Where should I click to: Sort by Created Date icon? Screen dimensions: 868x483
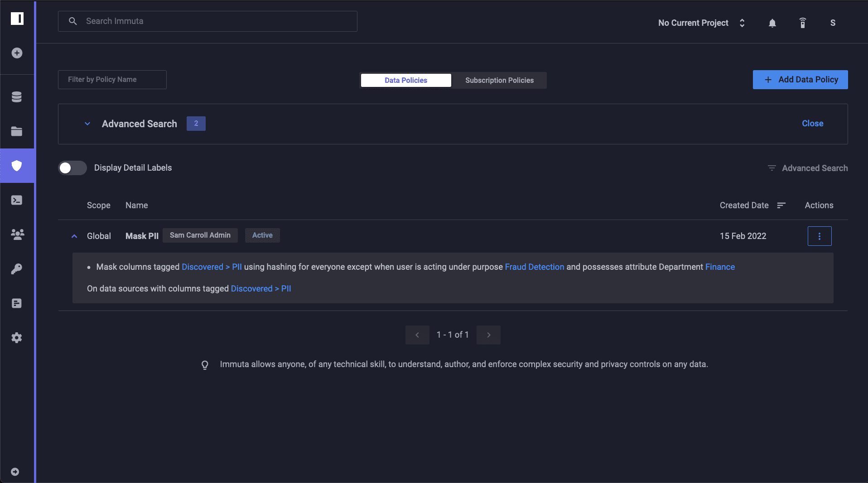(781, 206)
